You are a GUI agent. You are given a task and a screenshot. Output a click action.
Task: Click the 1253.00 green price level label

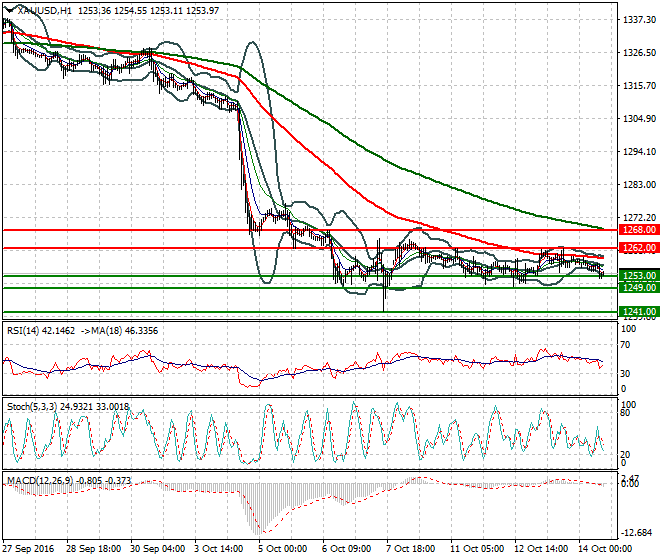pyautogui.click(x=639, y=276)
